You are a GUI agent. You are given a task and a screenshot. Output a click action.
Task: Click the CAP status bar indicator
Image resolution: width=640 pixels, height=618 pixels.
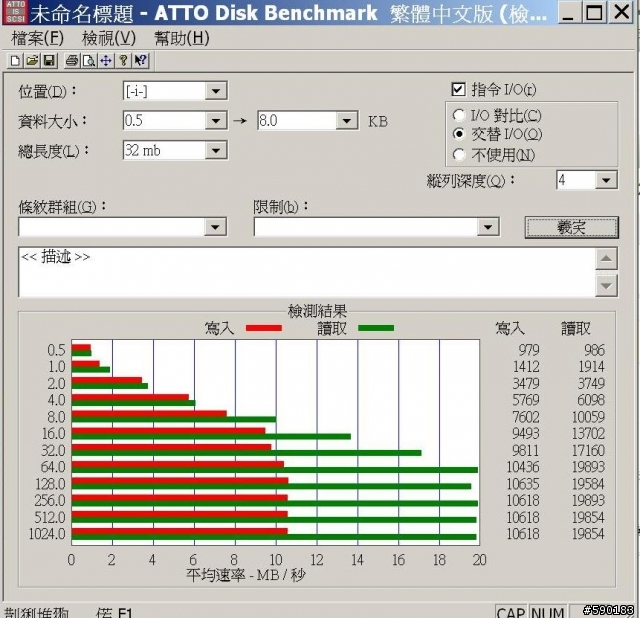click(511, 612)
